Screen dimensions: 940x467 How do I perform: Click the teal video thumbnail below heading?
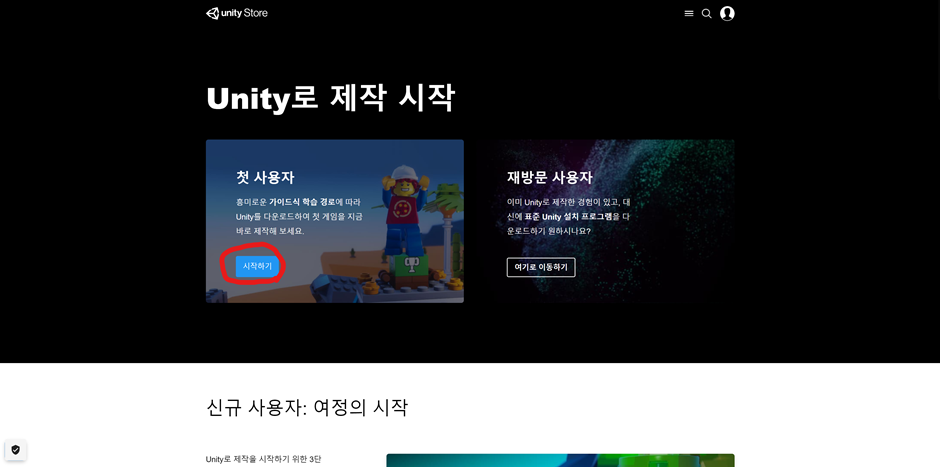click(x=561, y=460)
